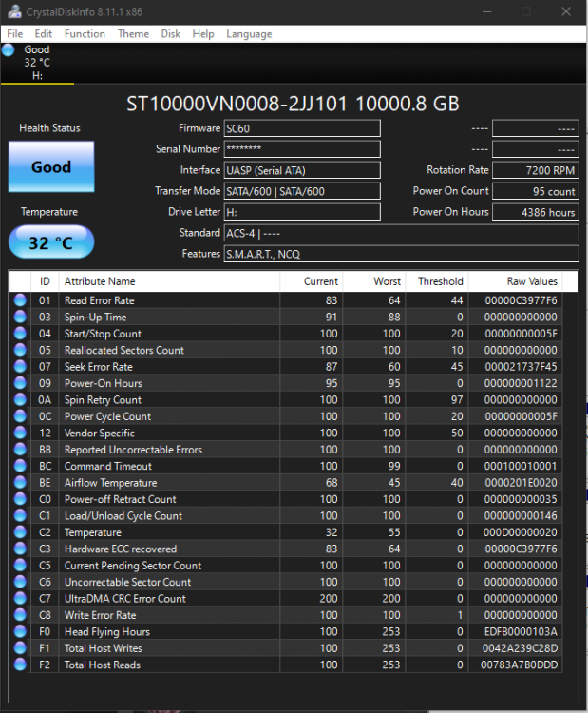Screen dimensions: 588x713
Task: Click the Threshold column header
Action: coord(437,281)
